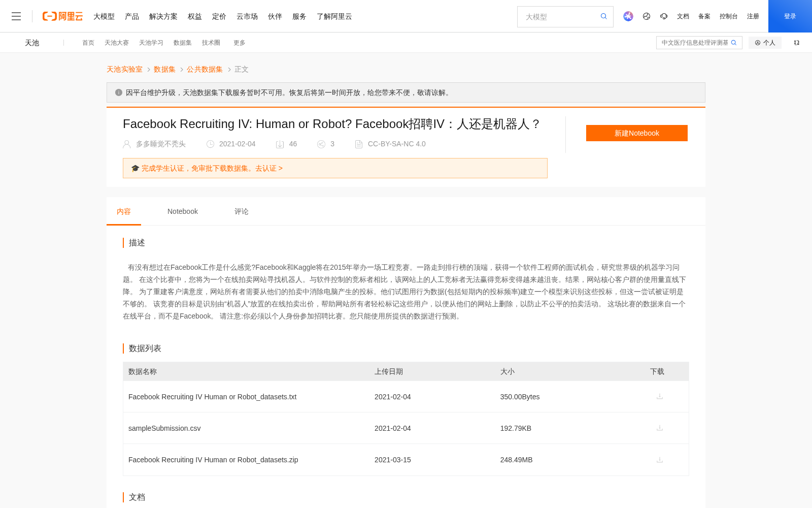Screen dimensions: 812x508
Task: Click file name Facebook Recruiting IV Human or Robot_datasets.txt
Action: (212, 397)
